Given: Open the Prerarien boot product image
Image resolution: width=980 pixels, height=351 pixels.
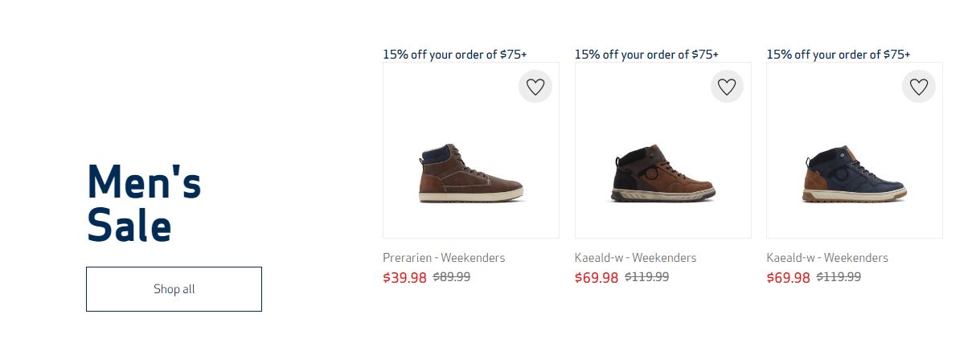Looking at the screenshot, I should (471, 173).
